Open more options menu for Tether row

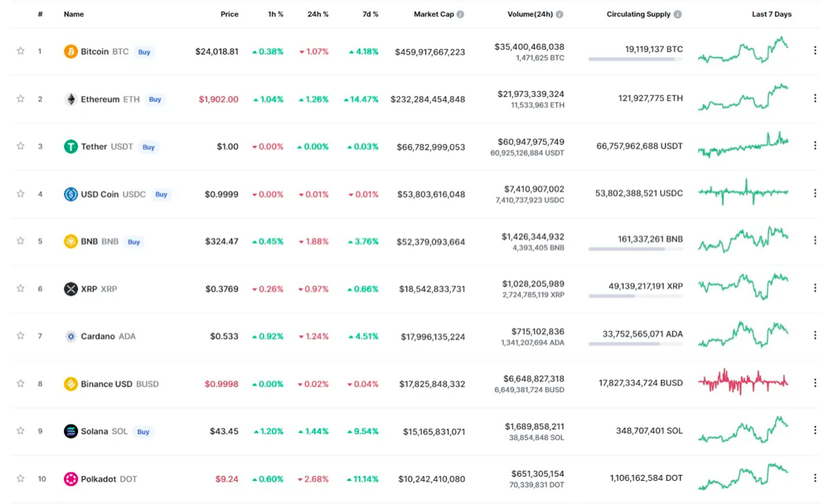815,145
